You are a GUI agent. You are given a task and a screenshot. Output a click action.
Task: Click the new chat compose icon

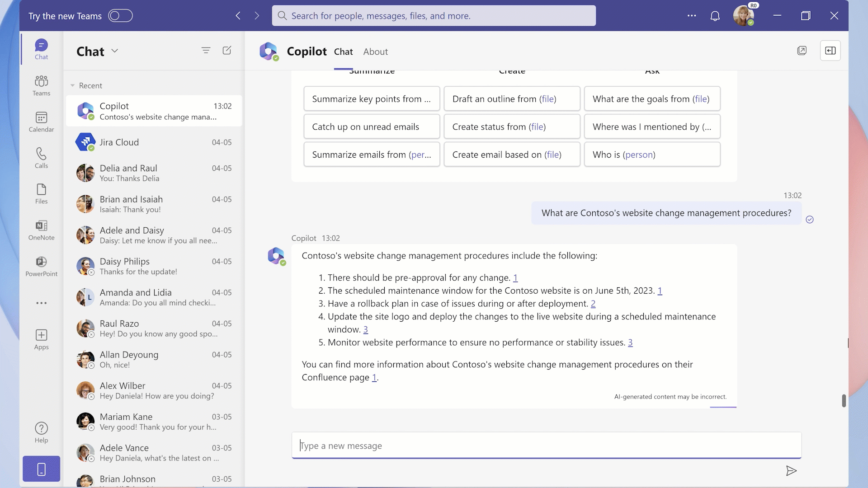coord(226,50)
